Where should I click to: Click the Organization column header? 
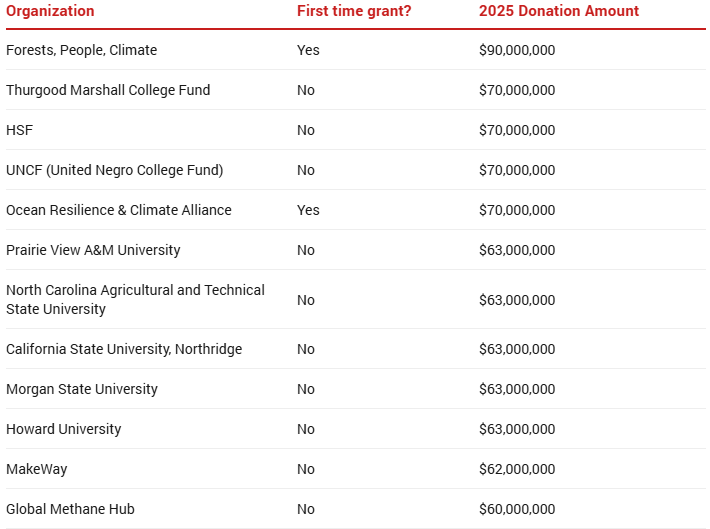[50, 11]
